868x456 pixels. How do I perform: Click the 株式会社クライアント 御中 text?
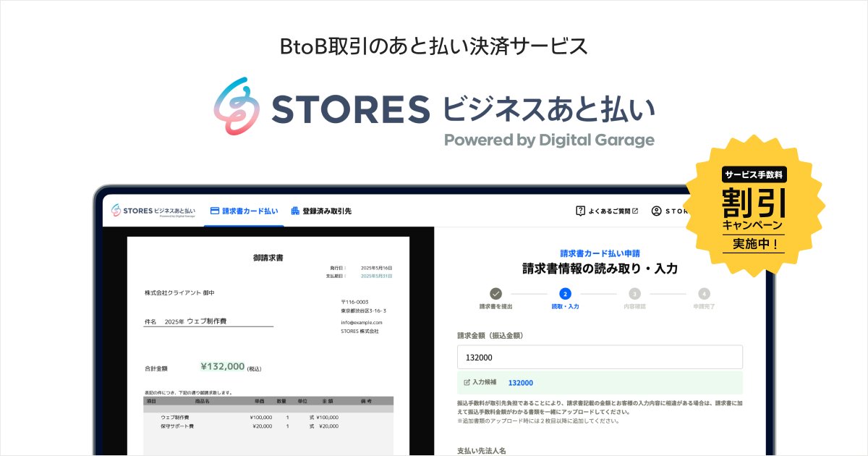pyautogui.click(x=179, y=292)
